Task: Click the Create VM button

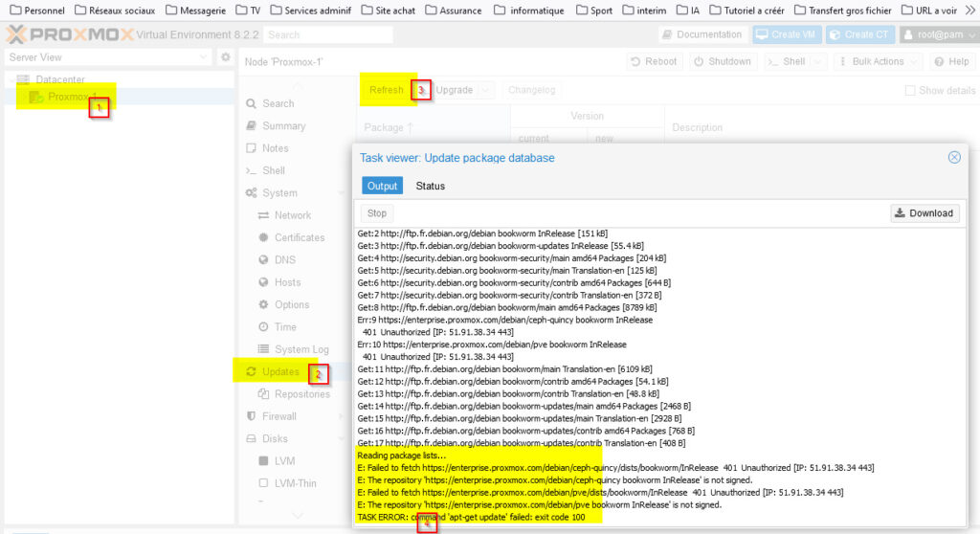Action: pos(787,34)
